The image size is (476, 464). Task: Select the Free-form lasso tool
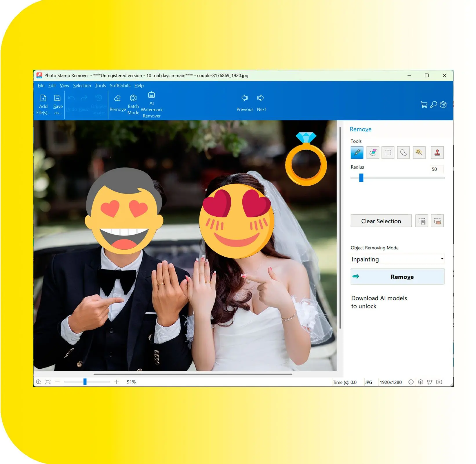click(x=403, y=152)
